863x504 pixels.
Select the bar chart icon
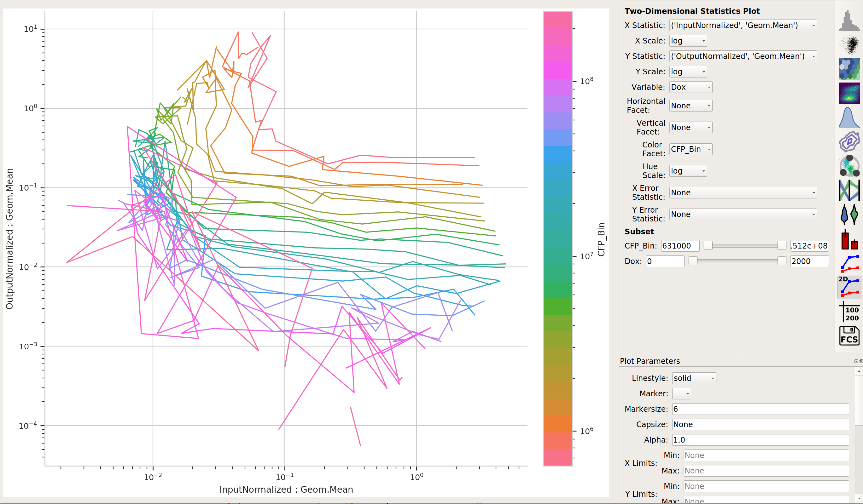coord(849,239)
